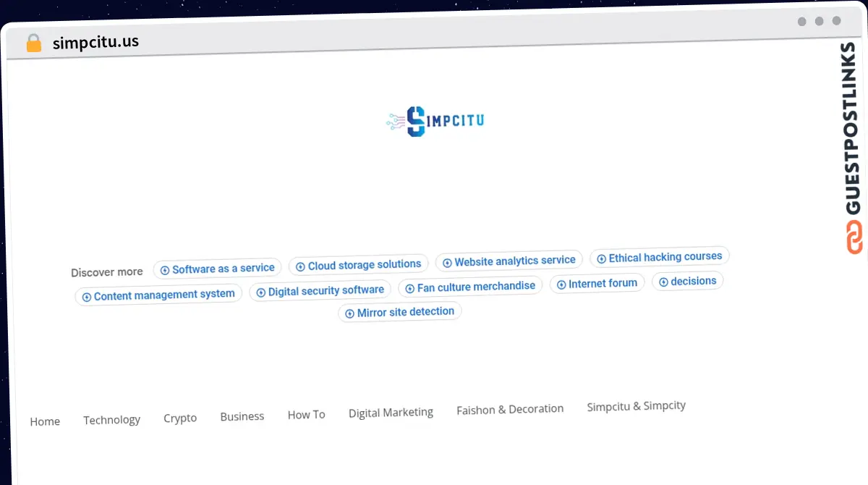Open the Digital Marketing section

click(391, 412)
